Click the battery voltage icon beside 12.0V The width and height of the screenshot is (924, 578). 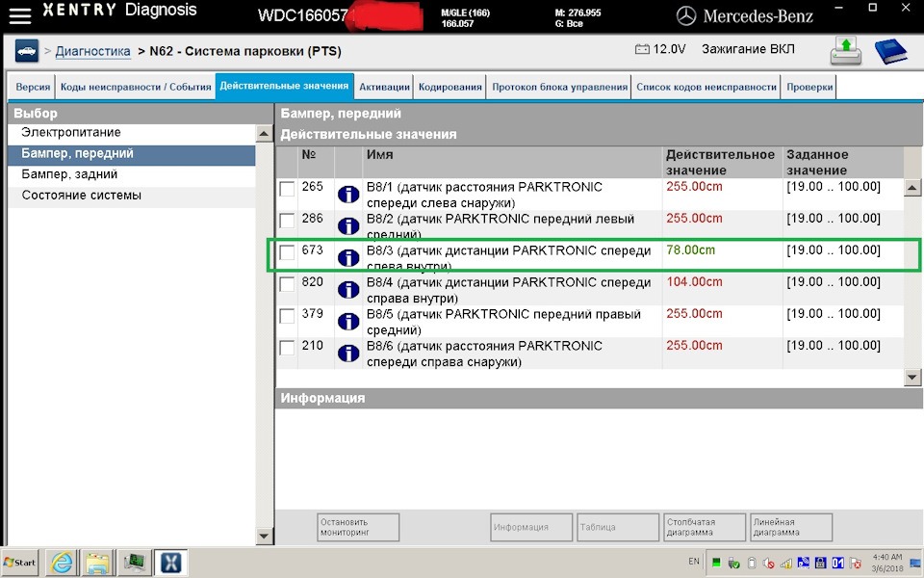[x=642, y=49]
